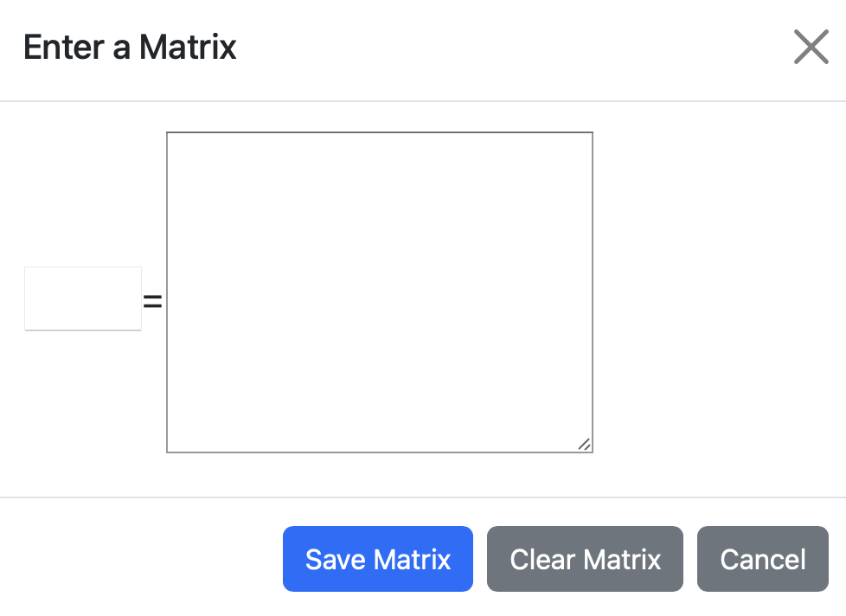Cancel the matrix entry dialog
The image size is (846, 616).
point(762,559)
